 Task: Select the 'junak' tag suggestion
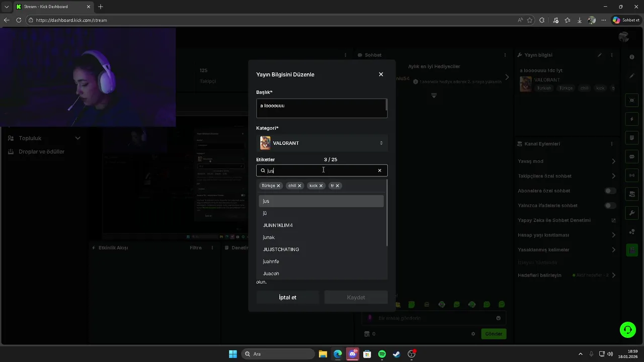click(x=321, y=237)
